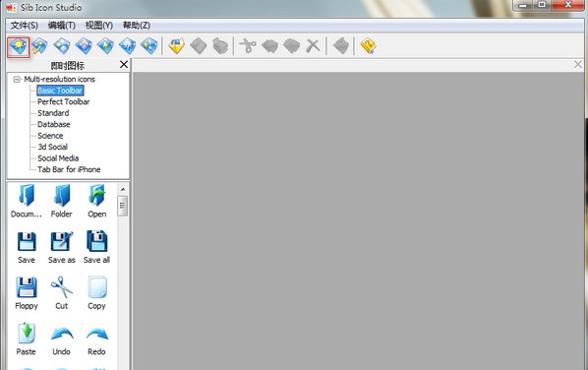This screenshot has width=588, height=370.
Task: Select the Cut scissors icon in library
Action: 62,293
